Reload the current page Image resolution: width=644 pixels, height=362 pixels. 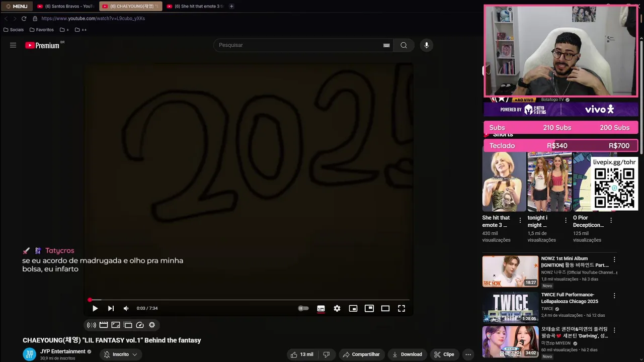[24, 19]
